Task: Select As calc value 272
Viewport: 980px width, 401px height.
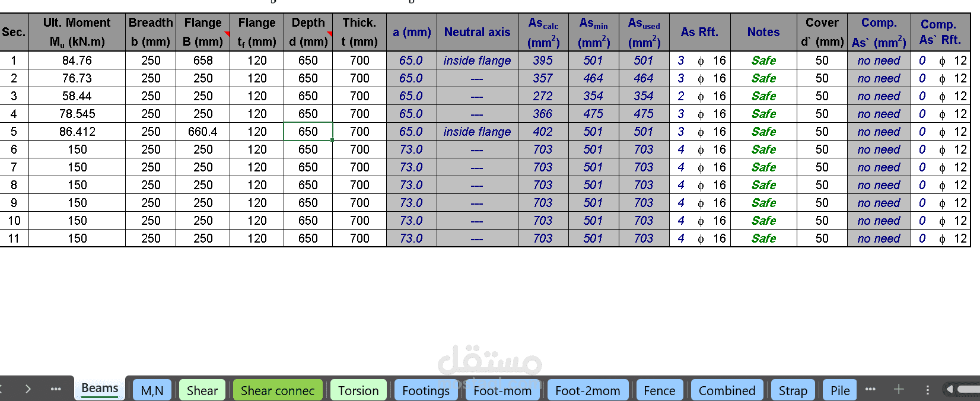Action: (543, 96)
